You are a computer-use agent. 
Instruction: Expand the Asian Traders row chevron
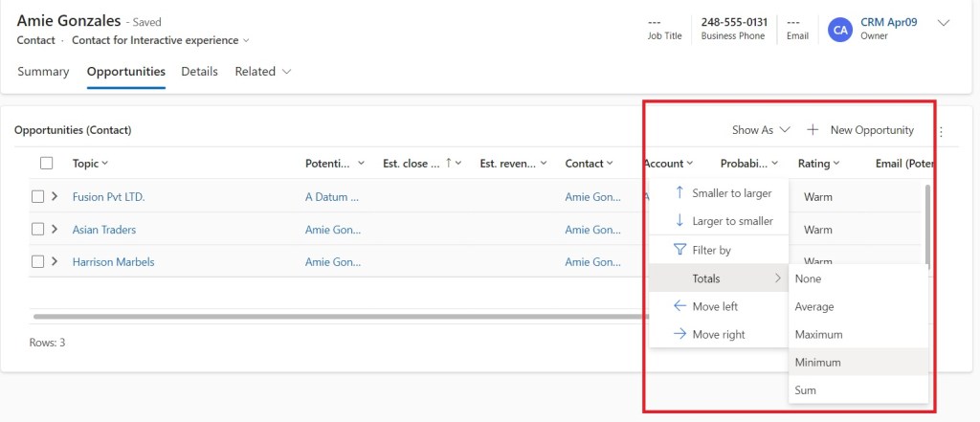[55, 230]
